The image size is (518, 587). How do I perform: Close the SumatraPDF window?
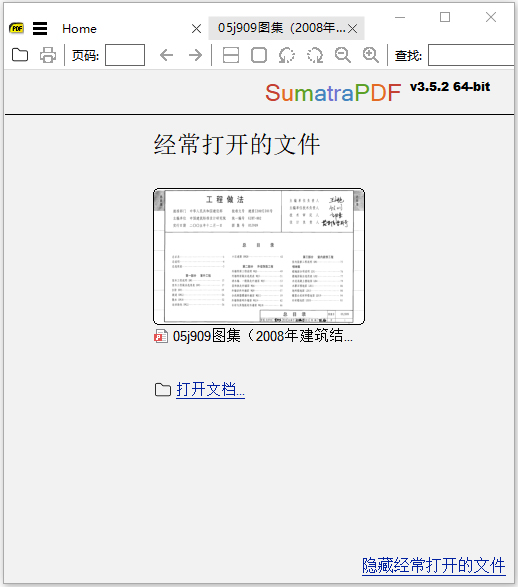(x=491, y=17)
